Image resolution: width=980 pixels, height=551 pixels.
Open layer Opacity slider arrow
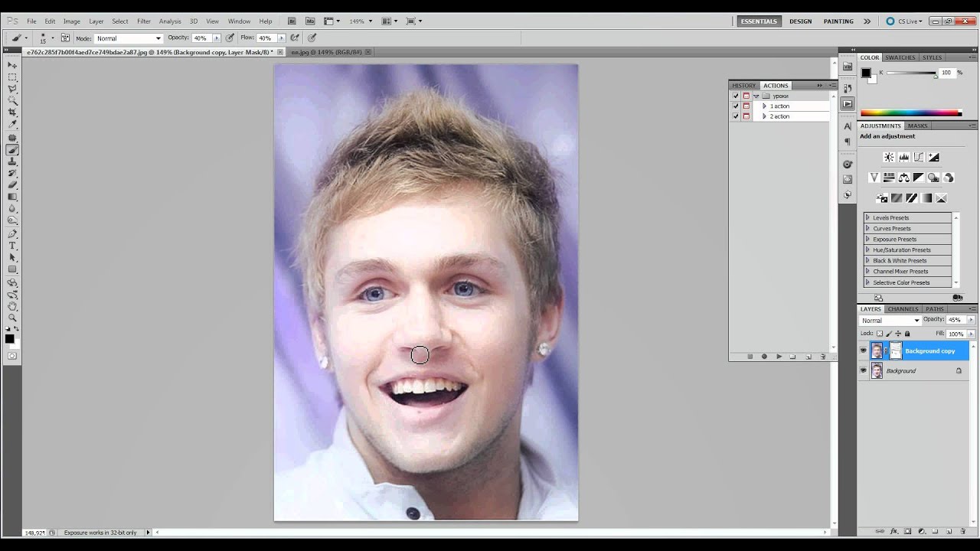click(971, 320)
